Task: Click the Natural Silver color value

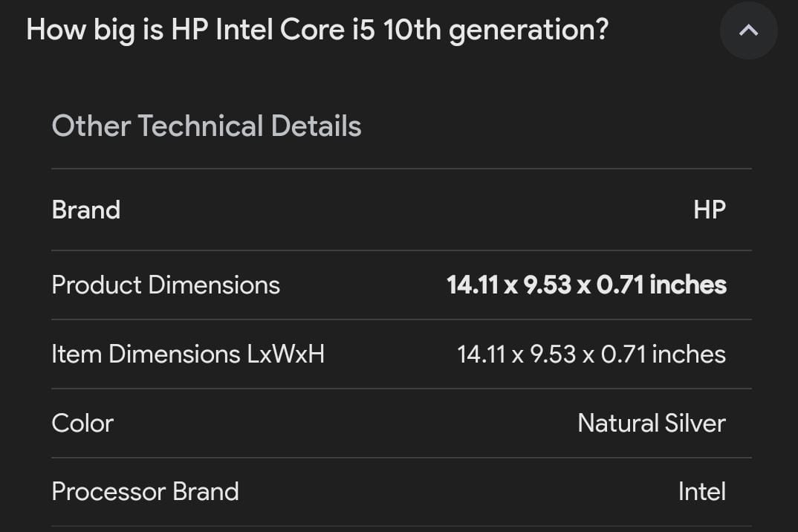Action: (x=651, y=424)
